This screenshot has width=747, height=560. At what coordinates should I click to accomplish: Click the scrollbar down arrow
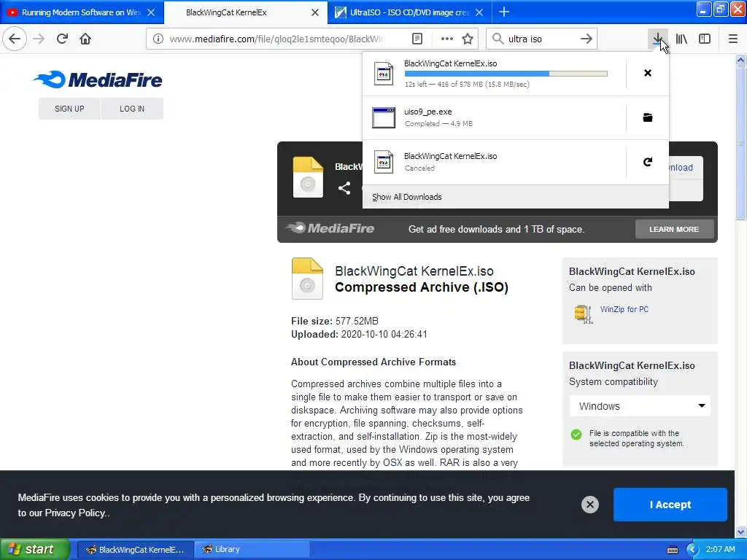pos(740,532)
